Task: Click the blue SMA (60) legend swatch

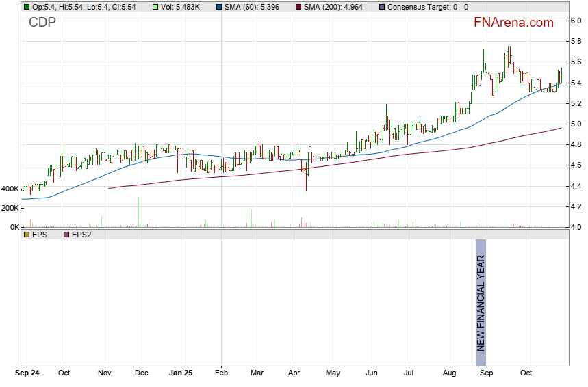Action: coord(220,7)
